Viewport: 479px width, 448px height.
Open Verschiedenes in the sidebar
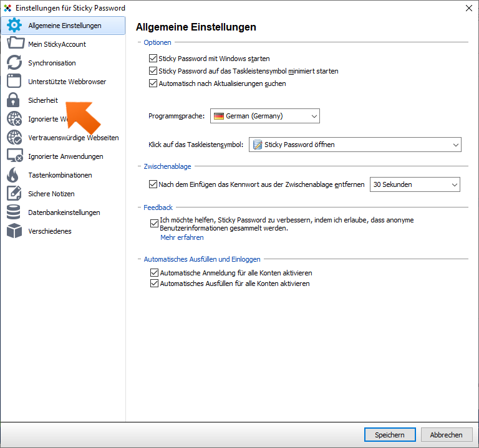tap(63, 231)
